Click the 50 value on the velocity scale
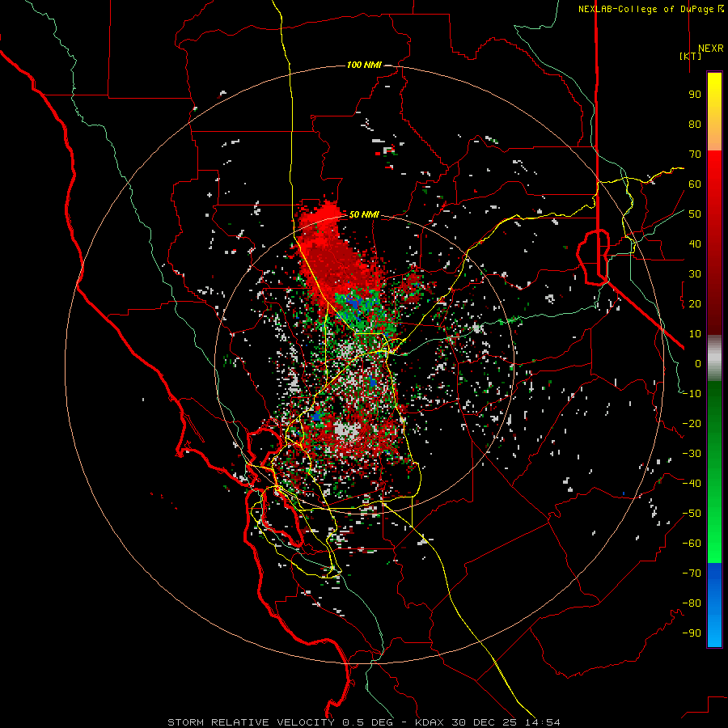This screenshot has width=728, height=728. pos(695,214)
